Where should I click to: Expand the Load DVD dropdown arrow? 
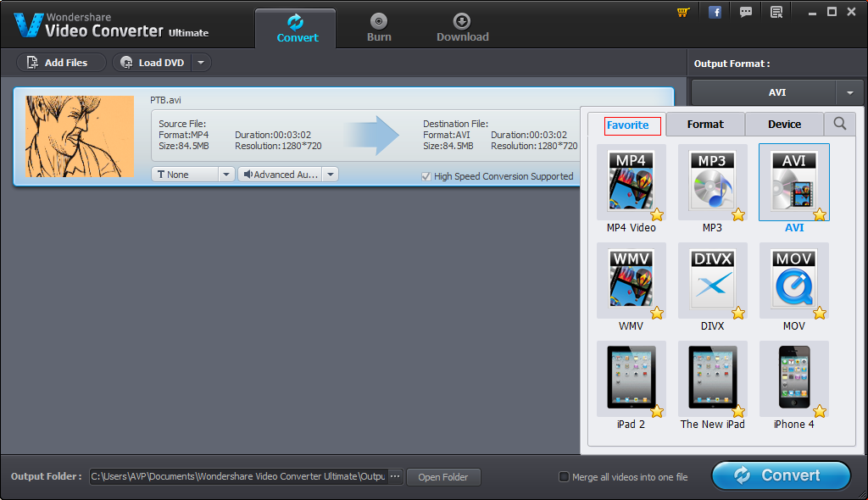click(201, 63)
